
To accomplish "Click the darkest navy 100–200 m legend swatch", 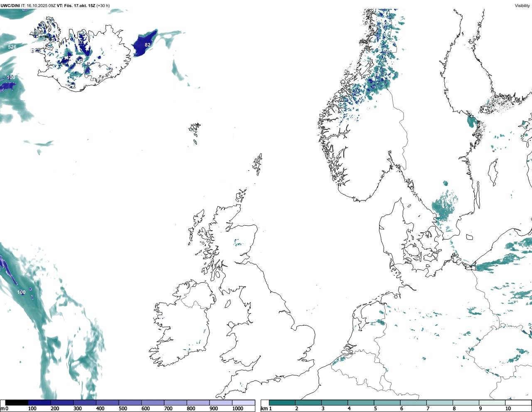I will 39,402.
